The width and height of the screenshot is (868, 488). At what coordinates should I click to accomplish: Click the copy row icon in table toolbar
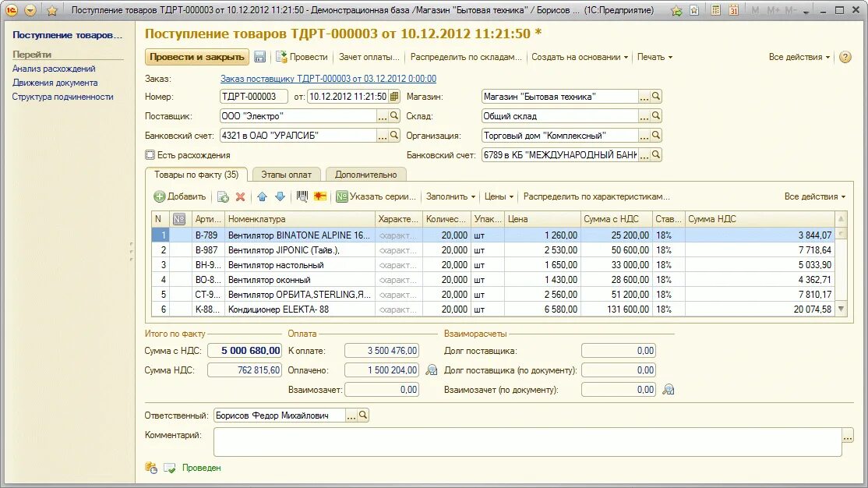[223, 196]
